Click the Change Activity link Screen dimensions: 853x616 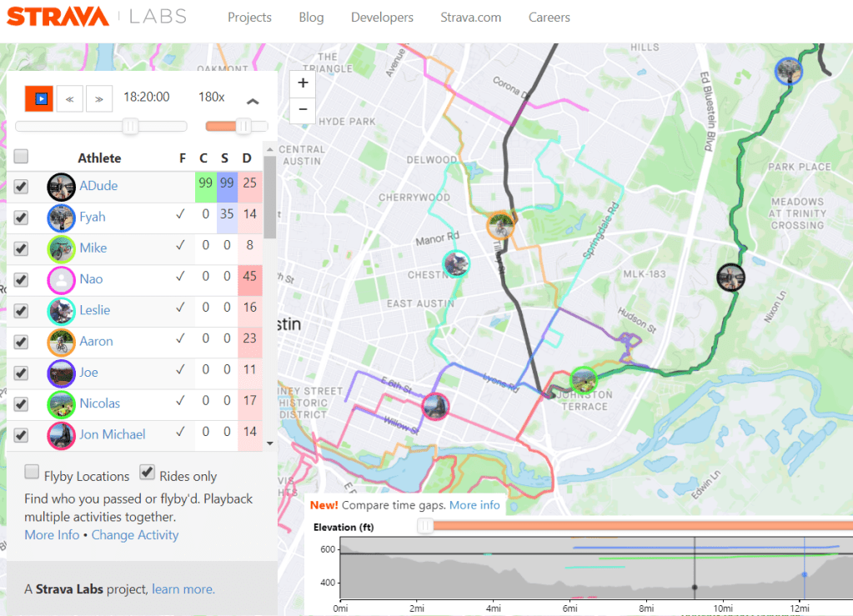click(x=135, y=535)
